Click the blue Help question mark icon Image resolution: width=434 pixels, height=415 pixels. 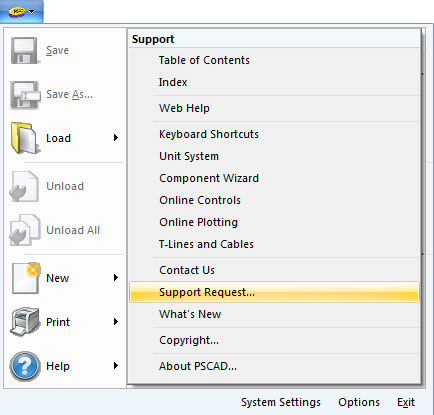tap(25, 366)
